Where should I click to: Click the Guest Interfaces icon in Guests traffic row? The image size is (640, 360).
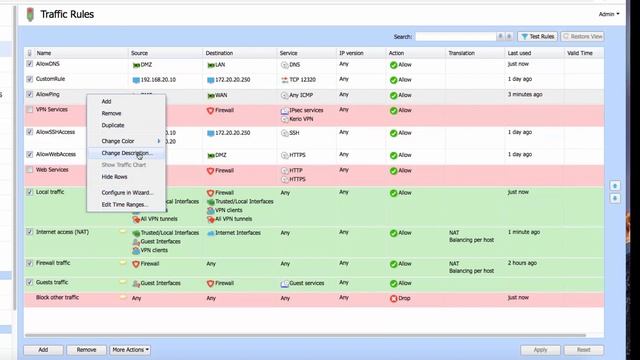pos(136,283)
